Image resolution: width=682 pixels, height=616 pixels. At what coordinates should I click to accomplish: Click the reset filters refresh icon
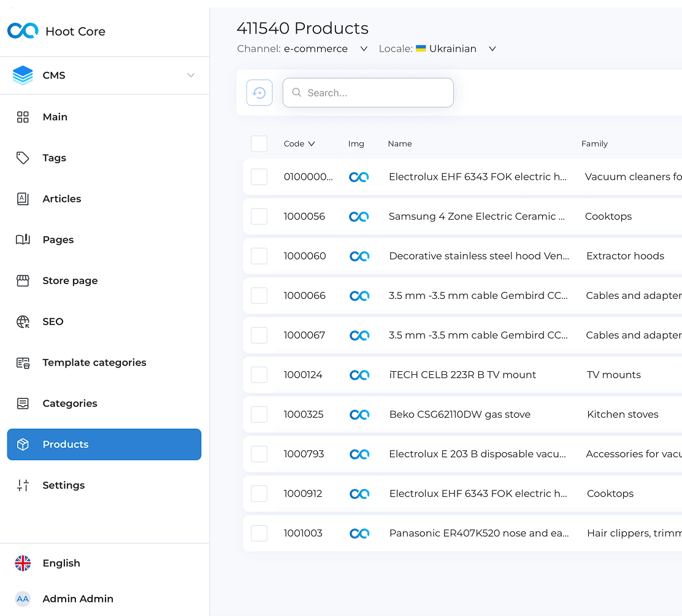pos(259,93)
